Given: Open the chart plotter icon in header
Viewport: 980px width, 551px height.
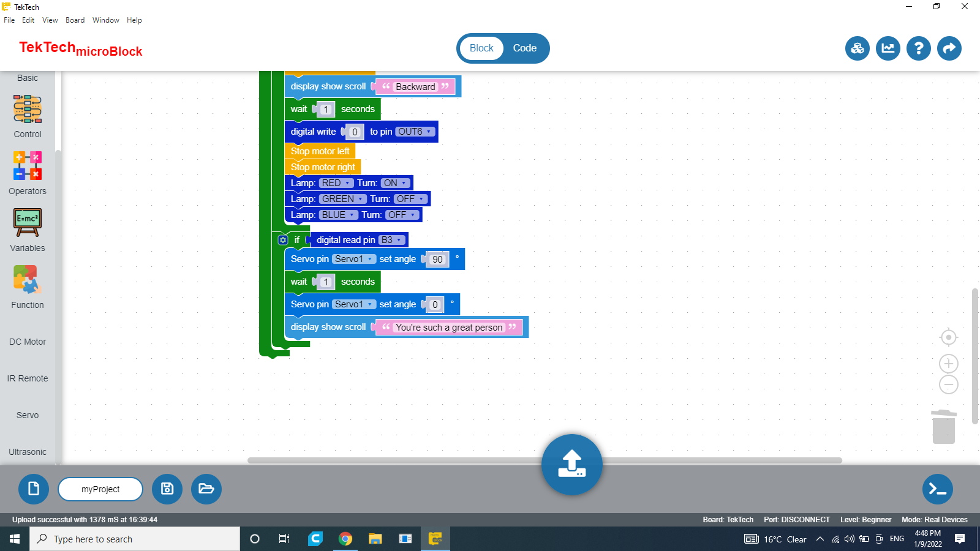Looking at the screenshot, I should (888, 48).
